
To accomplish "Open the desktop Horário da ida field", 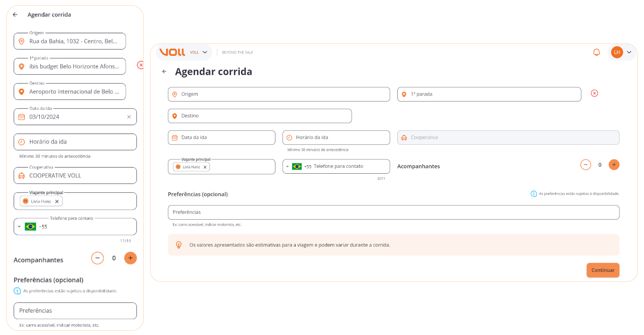I will tap(336, 137).
